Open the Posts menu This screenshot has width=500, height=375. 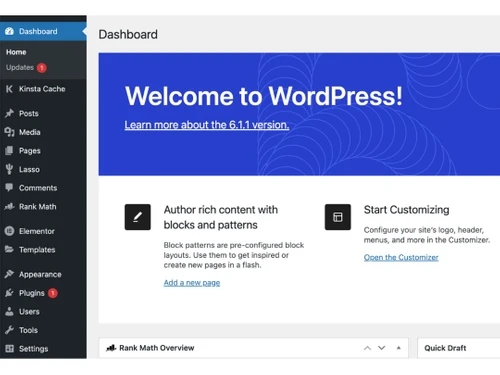(43, 113)
